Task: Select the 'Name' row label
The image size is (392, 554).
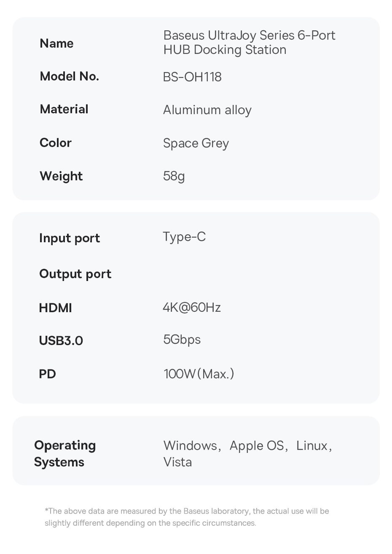Action: (x=56, y=43)
